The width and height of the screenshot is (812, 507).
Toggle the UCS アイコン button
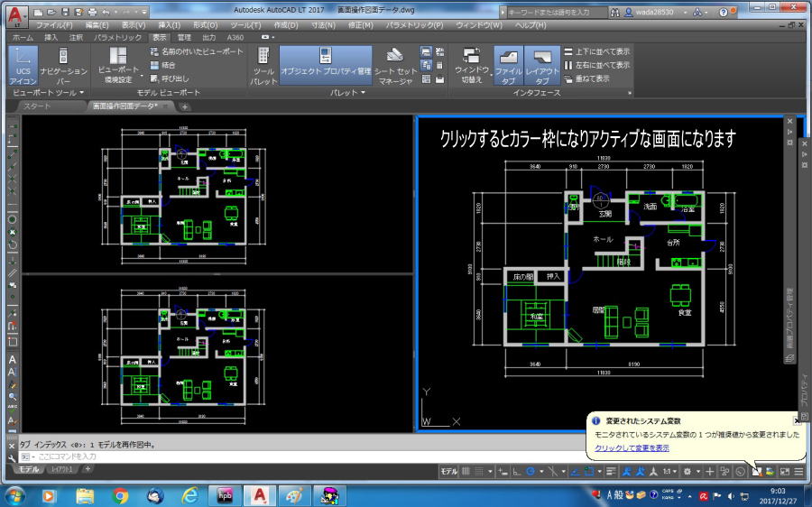23,66
